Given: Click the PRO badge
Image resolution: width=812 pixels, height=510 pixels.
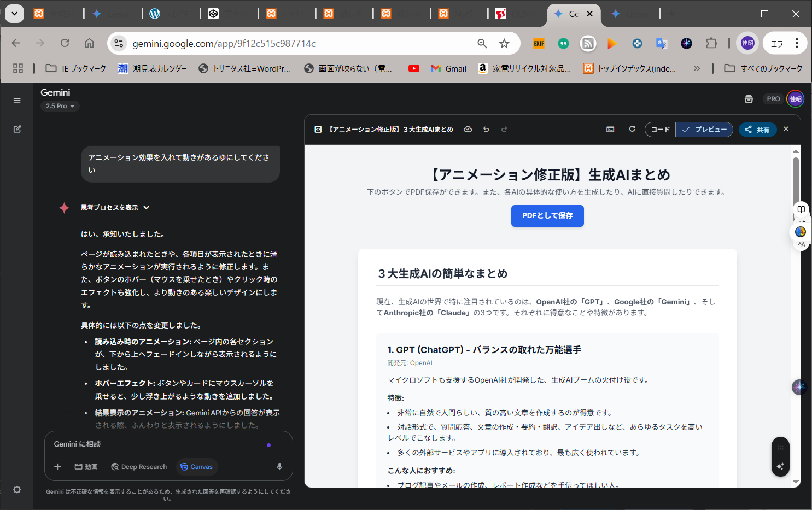Looking at the screenshot, I should pyautogui.click(x=773, y=99).
